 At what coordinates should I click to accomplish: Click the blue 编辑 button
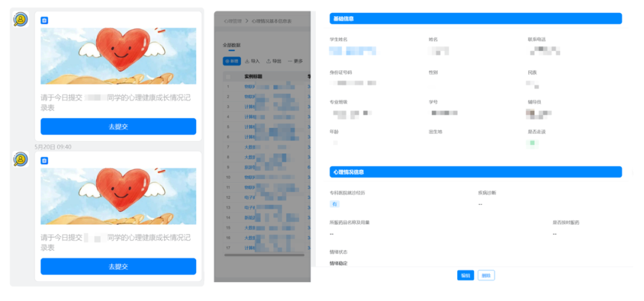[x=465, y=275]
